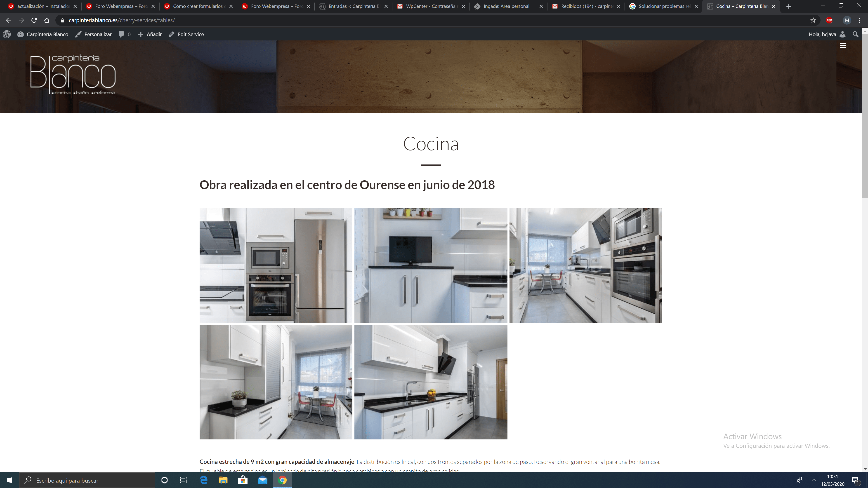
Task: Switch to Solucionar problemas tab
Action: 663,6
